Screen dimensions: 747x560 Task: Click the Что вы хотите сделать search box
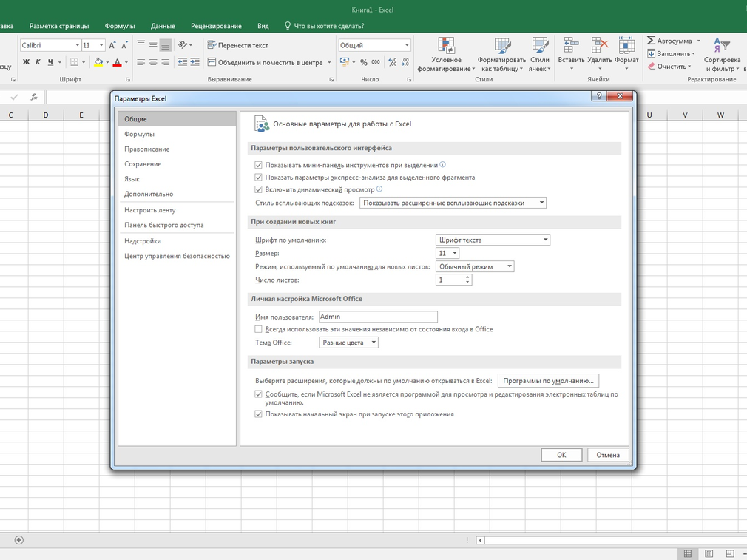click(325, 26)
